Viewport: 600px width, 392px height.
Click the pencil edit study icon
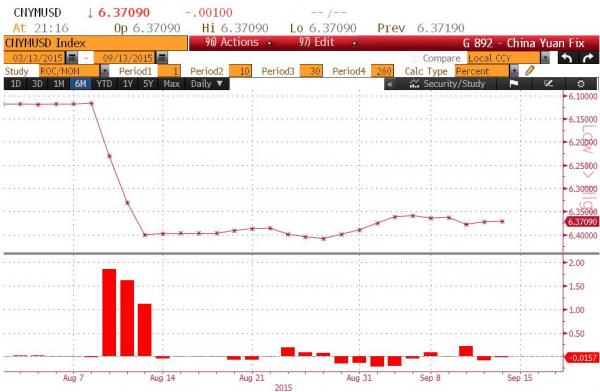click(530, 71)
